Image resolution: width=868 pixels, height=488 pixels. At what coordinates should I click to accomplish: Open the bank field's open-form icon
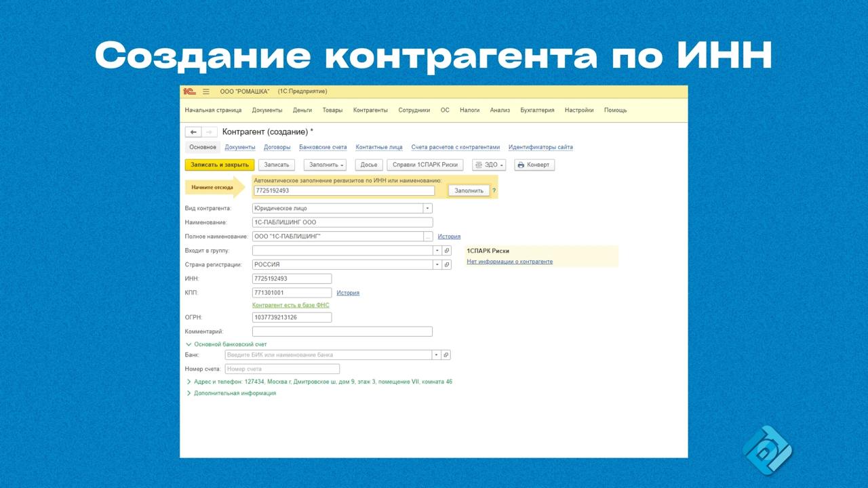446,355
